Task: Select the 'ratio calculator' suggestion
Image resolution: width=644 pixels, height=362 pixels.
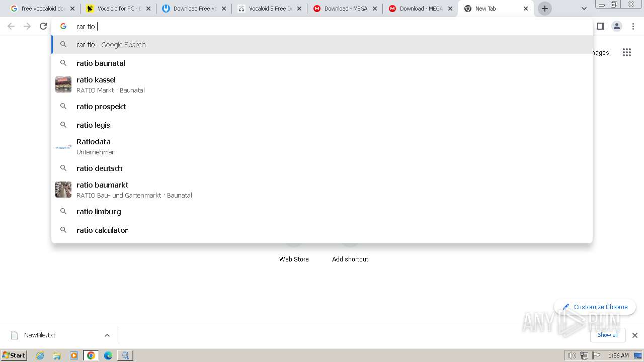Action: (x=322, y=230)
